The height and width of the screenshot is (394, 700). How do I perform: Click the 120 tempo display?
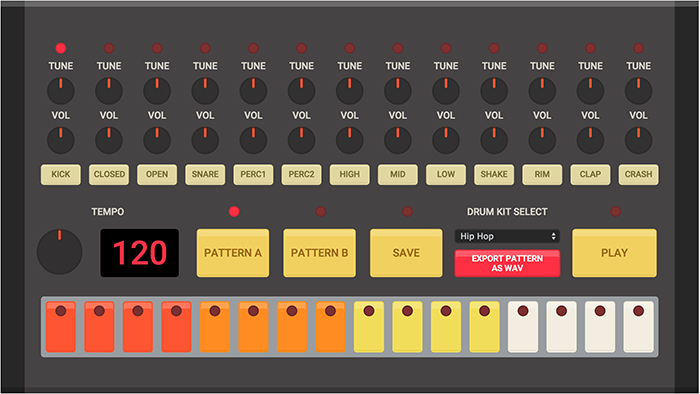pos(140,253)
